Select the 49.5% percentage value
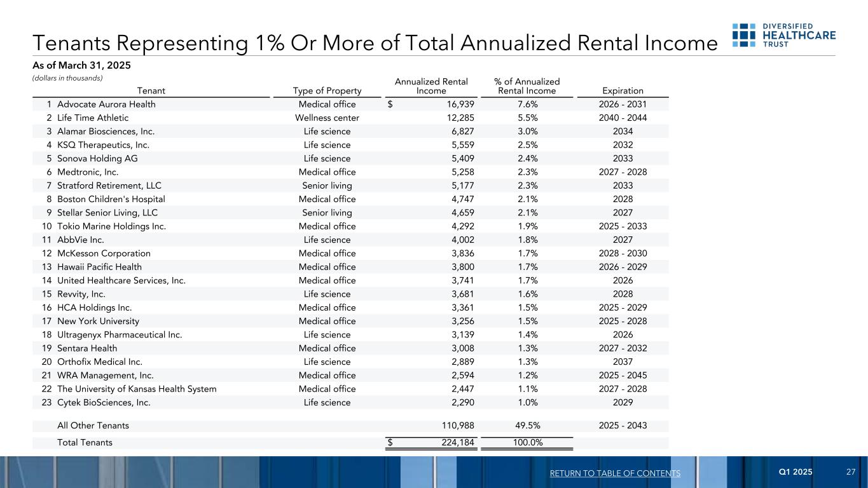 pyautogui.click(x=527, y=425)
